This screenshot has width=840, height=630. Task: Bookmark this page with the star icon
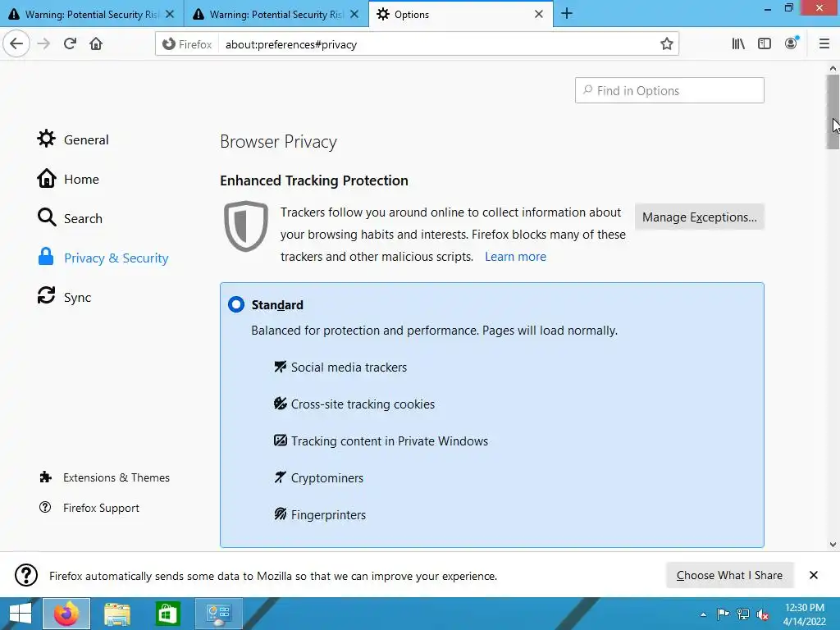(666, 44)
